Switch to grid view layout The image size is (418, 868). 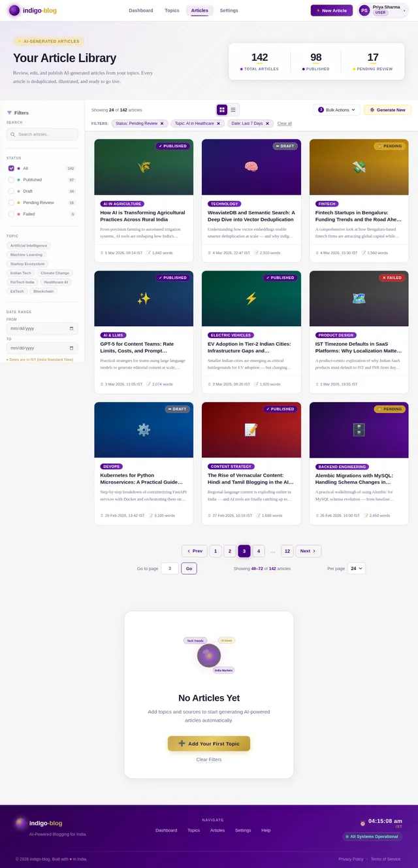[x=222, y=110]
